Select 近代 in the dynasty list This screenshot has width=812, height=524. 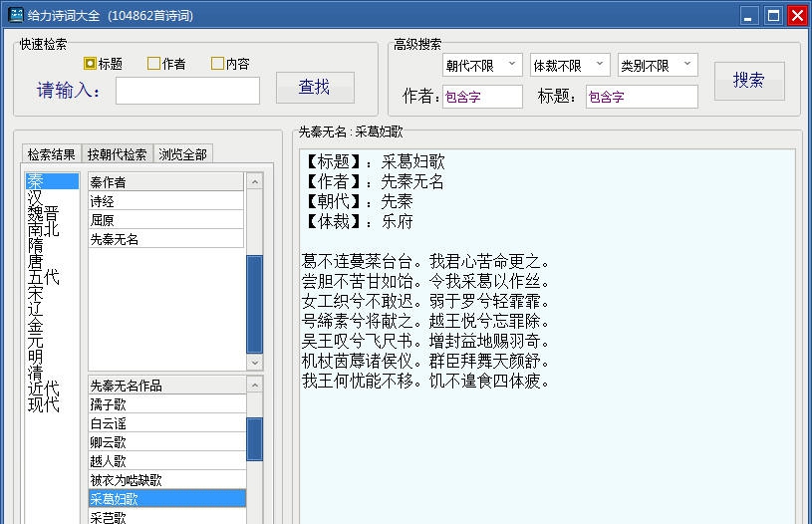(x=52, y=389)
